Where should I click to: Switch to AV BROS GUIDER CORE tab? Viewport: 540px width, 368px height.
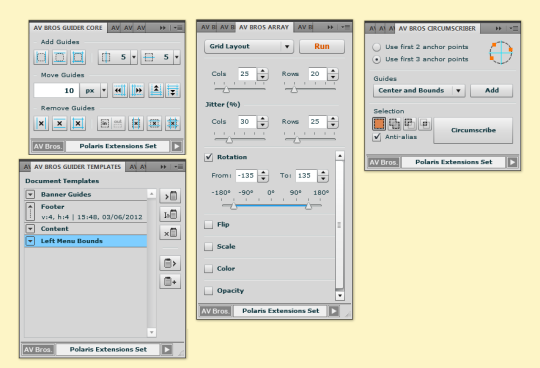coord(68,28)
